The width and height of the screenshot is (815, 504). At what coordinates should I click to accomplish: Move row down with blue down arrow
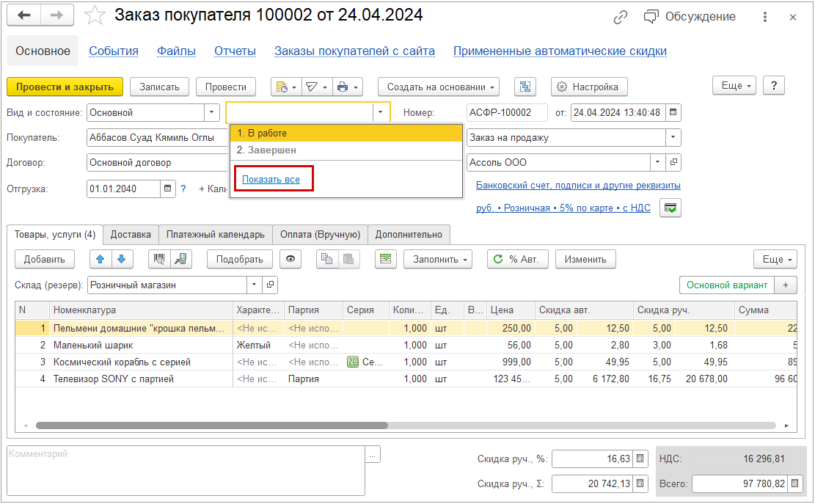pos(122,259)
